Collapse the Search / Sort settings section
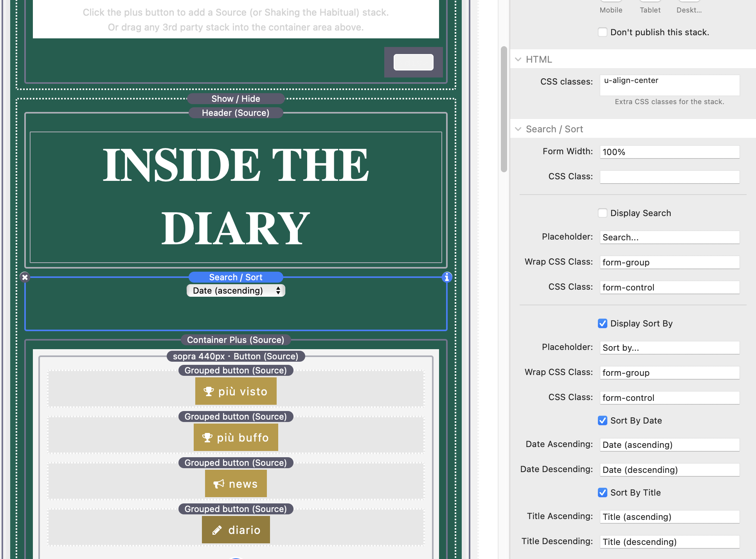 click(x=518, y=129)
